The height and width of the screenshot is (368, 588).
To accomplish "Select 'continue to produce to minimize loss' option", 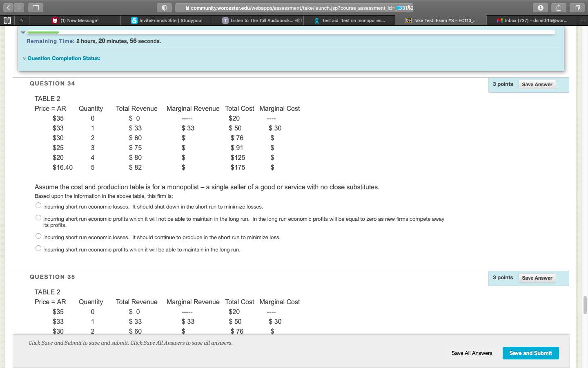I will click(x=38, y=236).
